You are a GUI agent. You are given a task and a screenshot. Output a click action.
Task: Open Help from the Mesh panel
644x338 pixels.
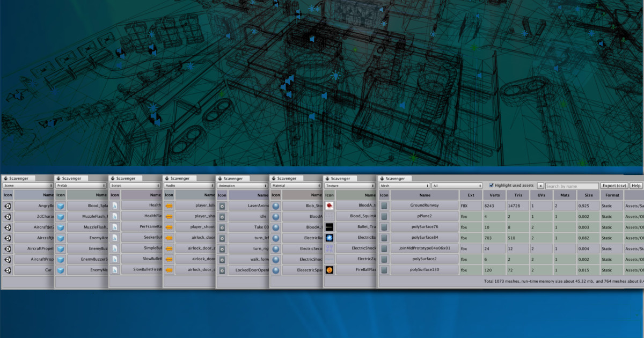point(636,186)
